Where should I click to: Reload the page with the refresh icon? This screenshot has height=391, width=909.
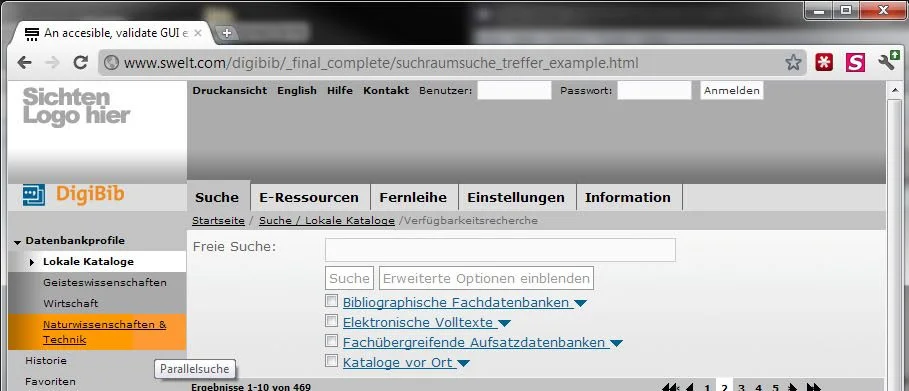pyautogui.click(x=80, y=63)
